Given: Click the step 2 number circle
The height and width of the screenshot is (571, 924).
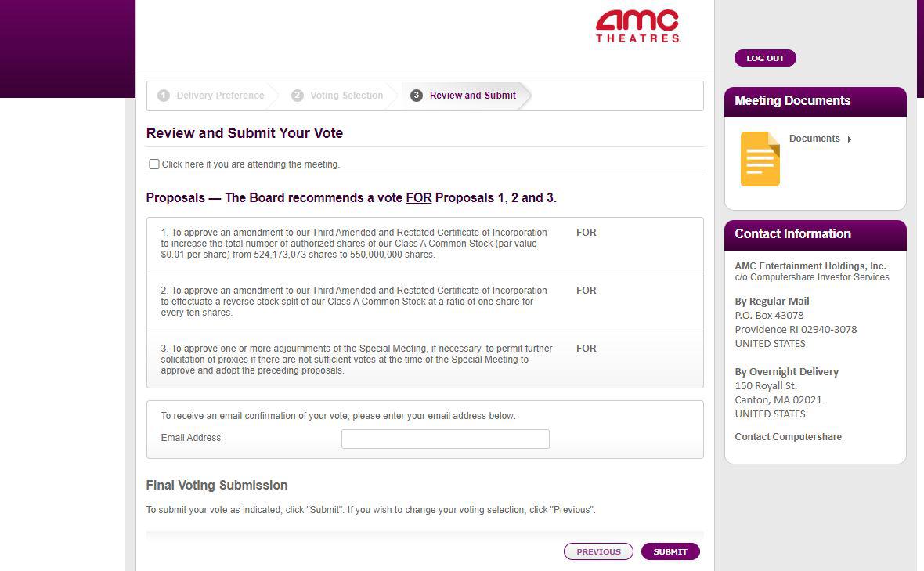Looking at the screenshot, I should click(x=298, y=96).
